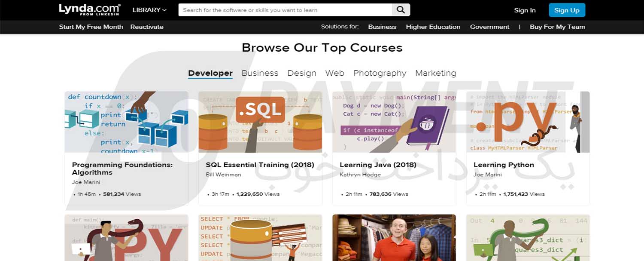Viewport: 644px width, 261px height.
Task: Open the man-with-snake PY course thumbnail
Action: point(127,238)
